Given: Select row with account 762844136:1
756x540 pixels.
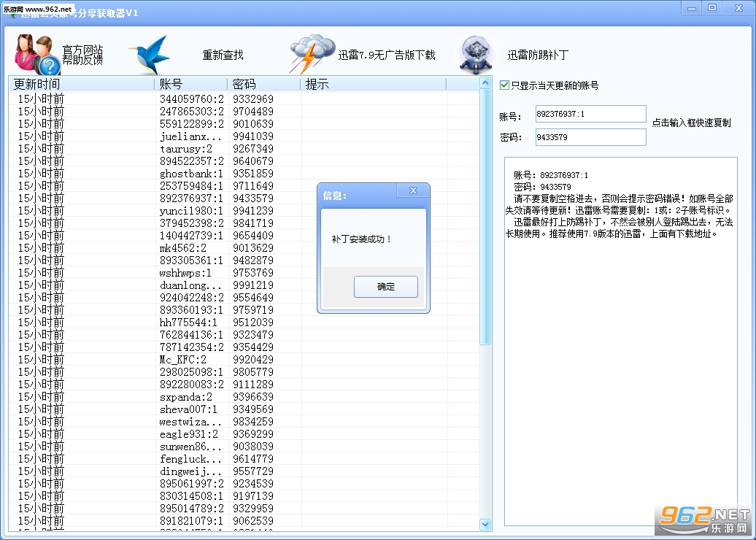Looking at the screenshot, I should click(244, 335).
